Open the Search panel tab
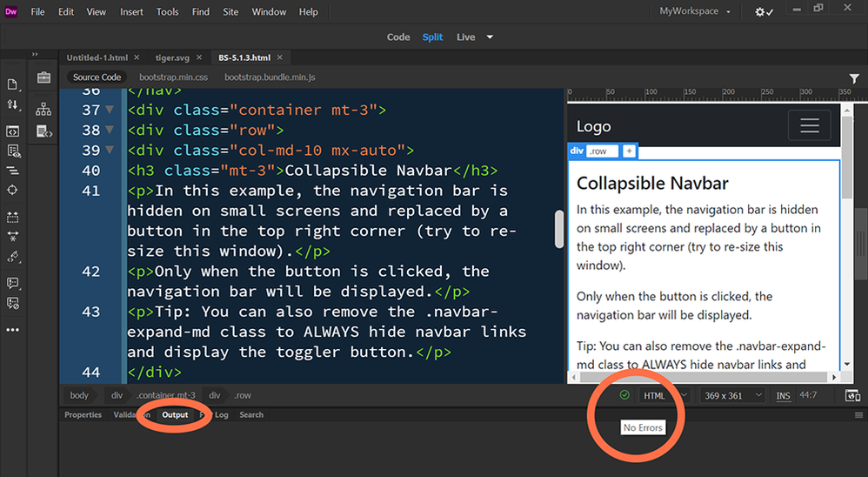Screen dimensions: 868x477 coord(251,415)
